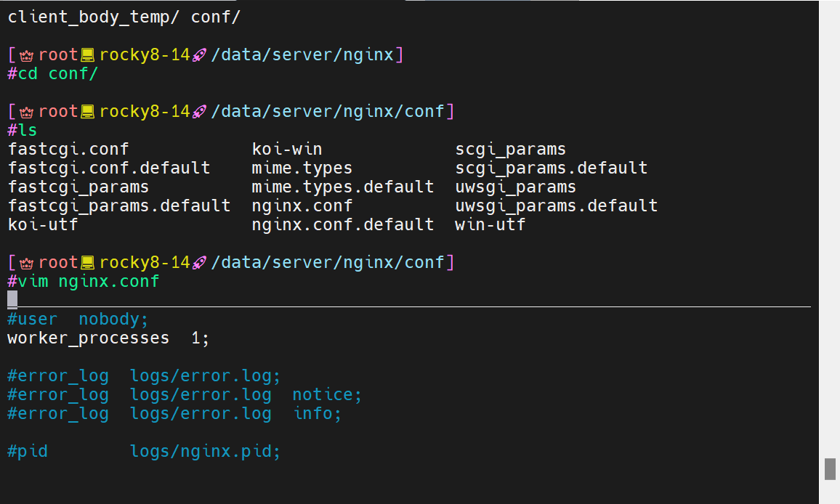The height and width of the screenshot is (504, 840).
Task: Click the 'vim nginx.conf' command
Action: (x=89, y=282)
